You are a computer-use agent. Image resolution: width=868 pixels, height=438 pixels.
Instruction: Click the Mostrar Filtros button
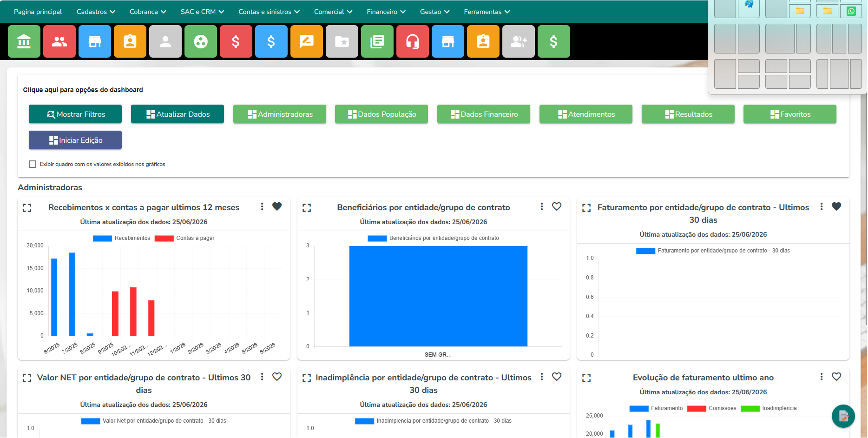point(75,114)
